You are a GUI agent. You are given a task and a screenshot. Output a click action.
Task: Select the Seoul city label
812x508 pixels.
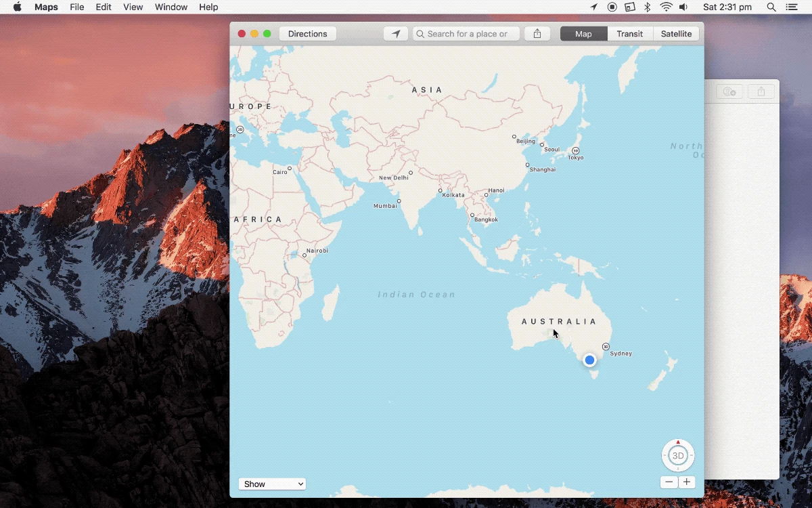click(552, 149)
